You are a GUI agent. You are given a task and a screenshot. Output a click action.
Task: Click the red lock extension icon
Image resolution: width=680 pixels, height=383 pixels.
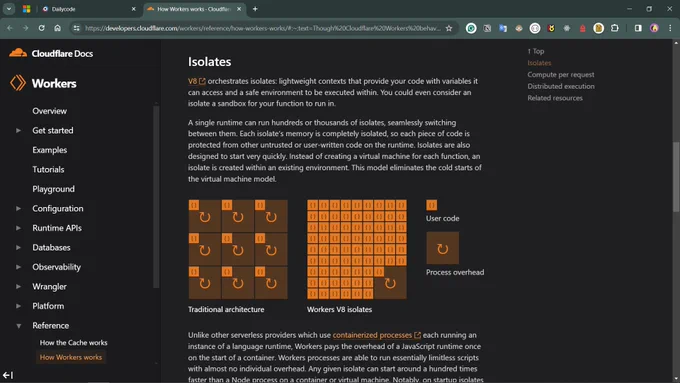[x=582, y=29]
